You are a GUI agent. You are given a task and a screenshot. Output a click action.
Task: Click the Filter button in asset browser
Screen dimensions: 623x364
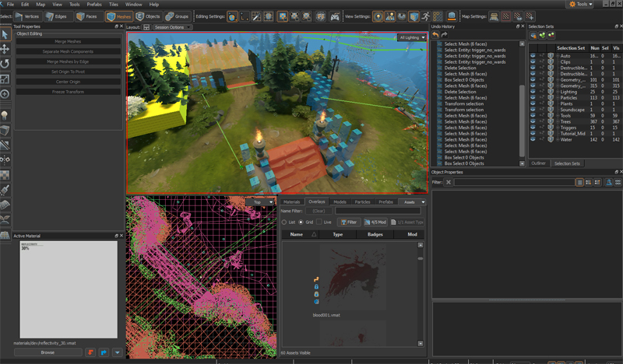click(x=349, y=222)
